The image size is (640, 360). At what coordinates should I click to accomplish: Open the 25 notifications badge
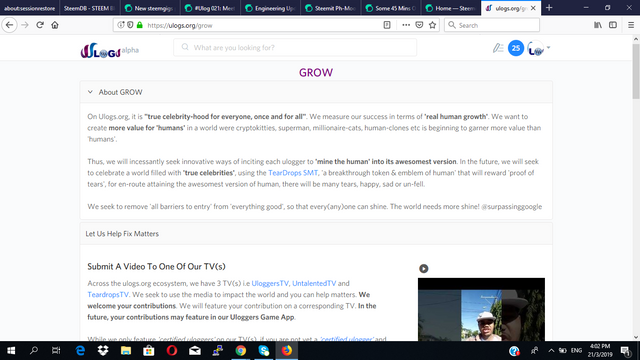pyautogui.click(x=516, y=48)
